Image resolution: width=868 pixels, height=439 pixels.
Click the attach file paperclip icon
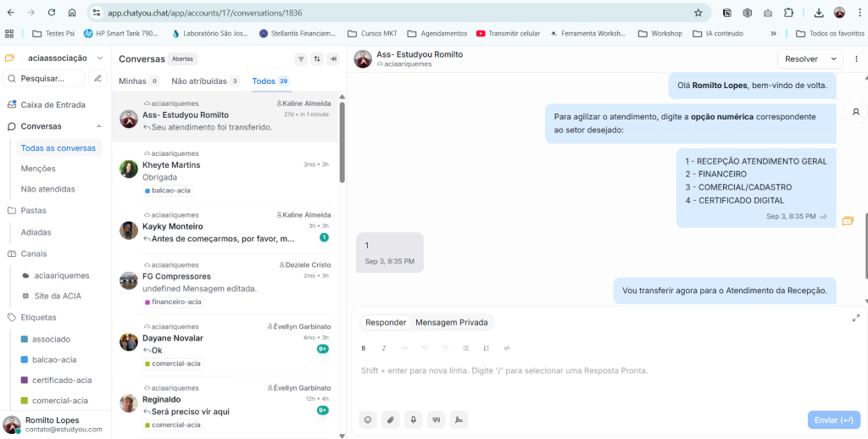(x=391, y=420)
